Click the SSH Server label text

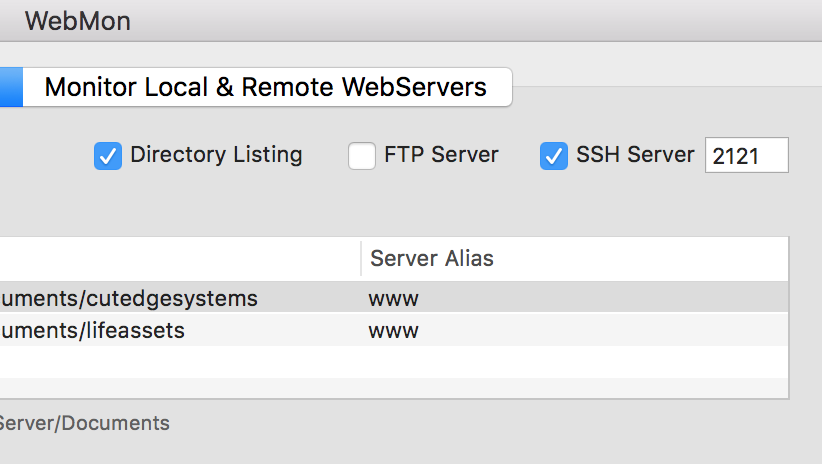(635, 155)
